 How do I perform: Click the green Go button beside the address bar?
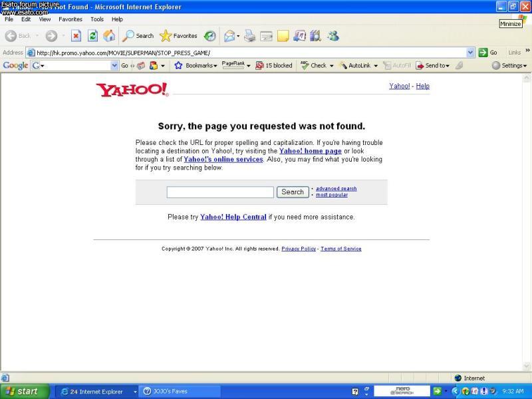click(x=488, y=53)
